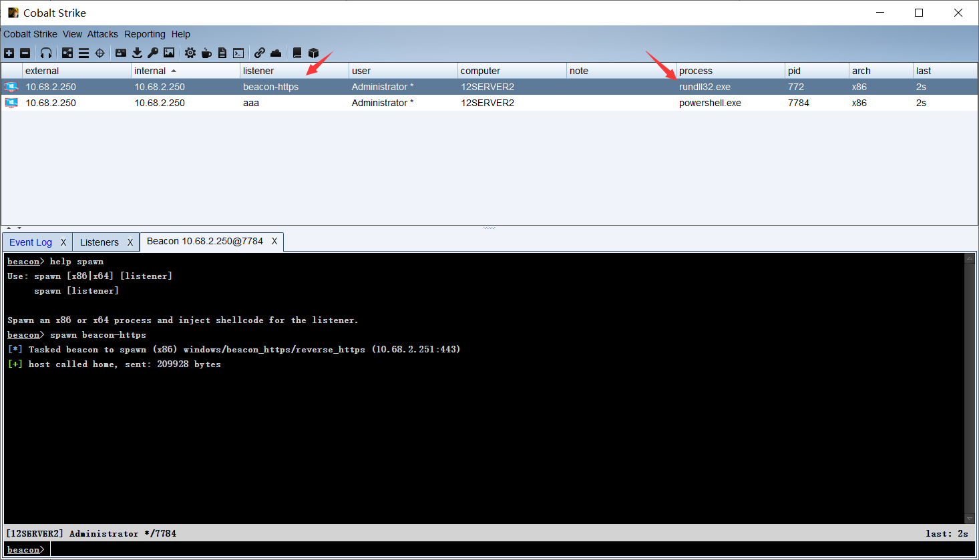
Task: Click pid 772 cell
Action: [817, 87]
